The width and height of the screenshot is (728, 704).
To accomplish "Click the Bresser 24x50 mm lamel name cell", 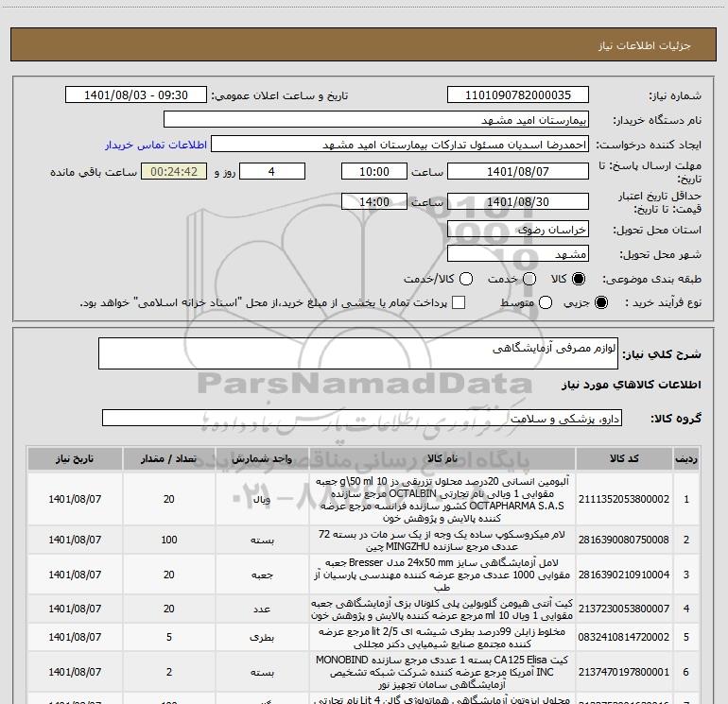I will click(442, 575).
